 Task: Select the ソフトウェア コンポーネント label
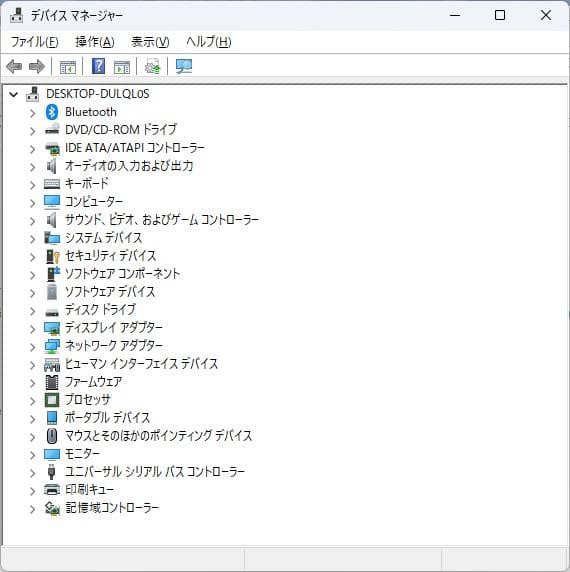coord(122,274)
